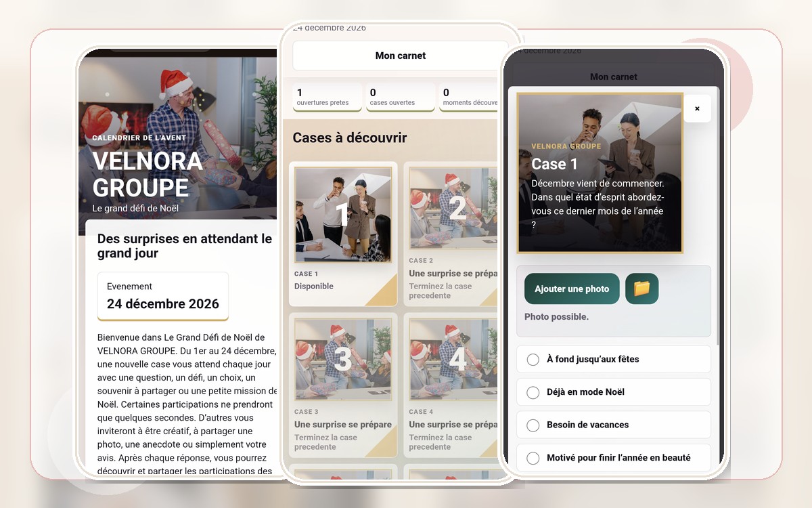The image size is (812, 508).
Task: Open the folder icon next to Ajouter une photo
Action: (x=641, y=289)
